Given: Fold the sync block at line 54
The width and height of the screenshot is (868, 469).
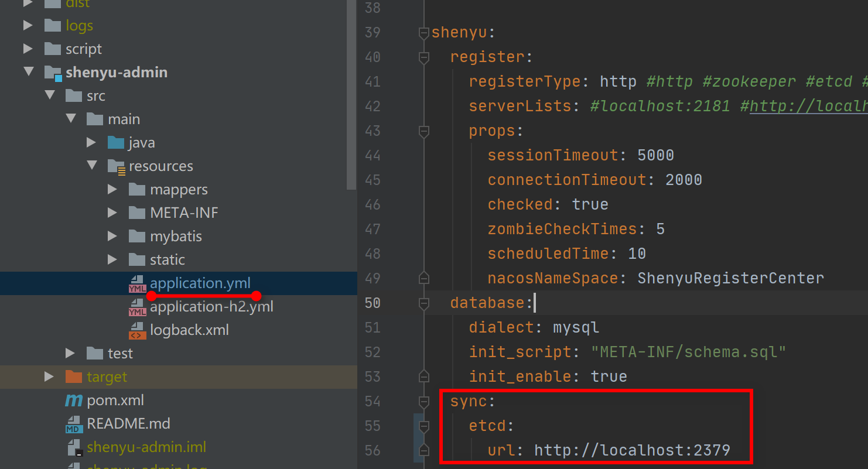Looking at the screenshot, I should [x=424, y=402].
